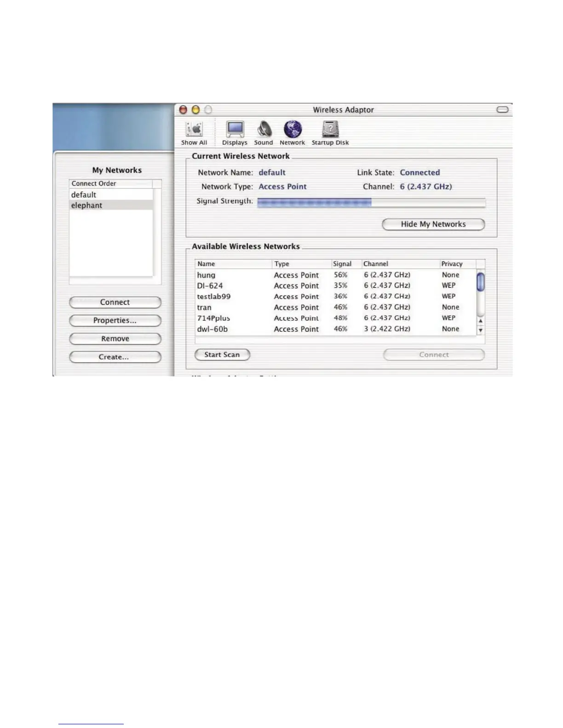This screenshot has height=728, width=563.
Task: Minimize the window with the yellow button
Action: pos(195,109)
